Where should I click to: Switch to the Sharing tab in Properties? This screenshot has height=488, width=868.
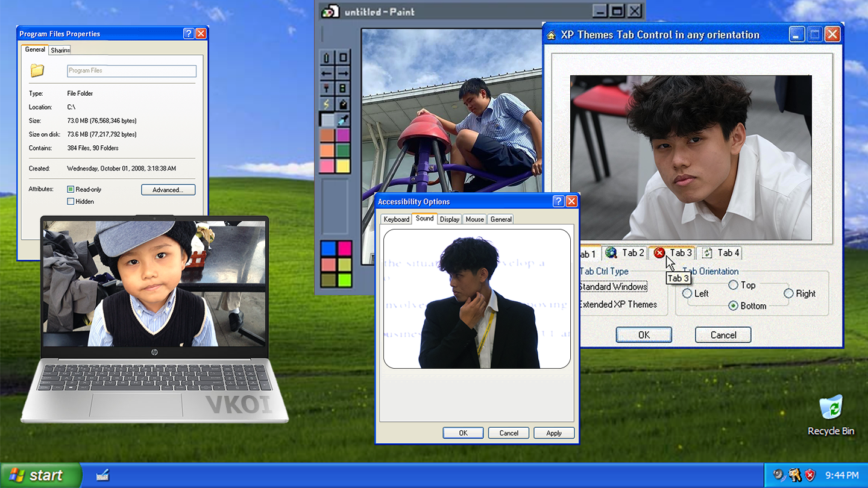(60, 50)
